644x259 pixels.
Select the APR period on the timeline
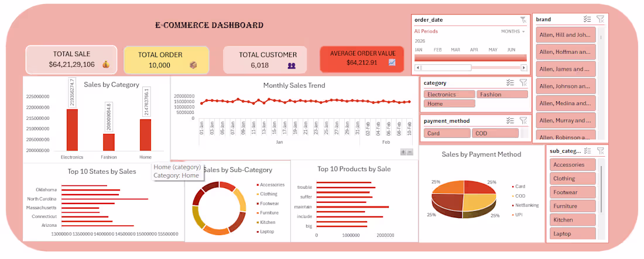474,50
